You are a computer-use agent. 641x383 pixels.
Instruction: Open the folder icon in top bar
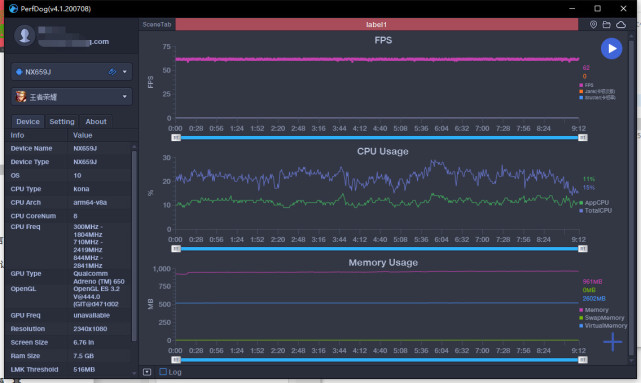[x=607, y=25]
